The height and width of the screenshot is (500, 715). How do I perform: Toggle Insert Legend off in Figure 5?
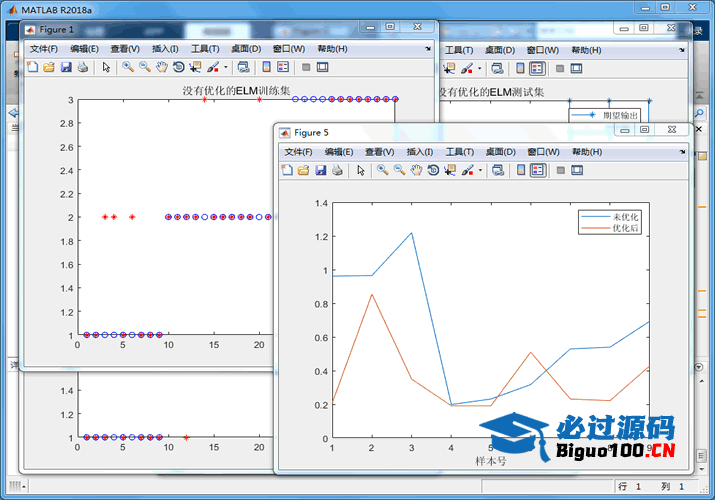538,170
